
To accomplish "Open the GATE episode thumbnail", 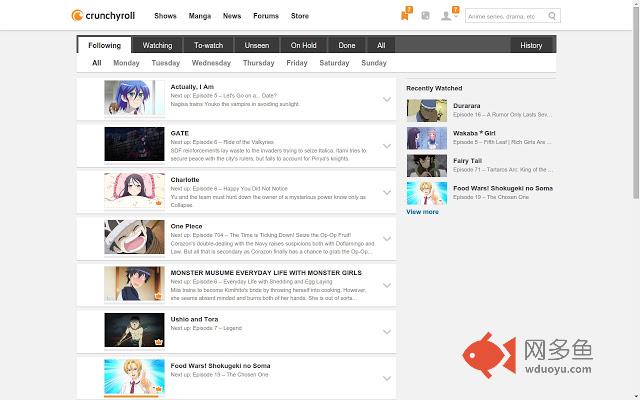I will click(x=134, y=144).
